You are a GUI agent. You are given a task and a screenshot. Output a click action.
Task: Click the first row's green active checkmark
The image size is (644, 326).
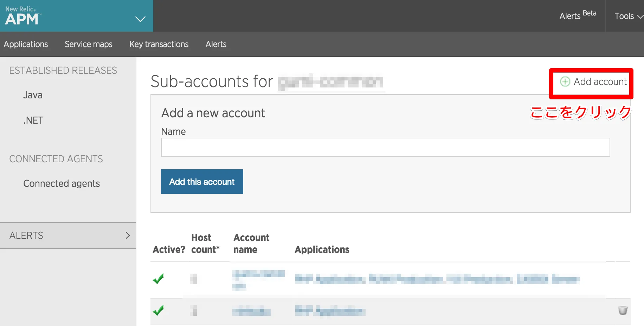[x=158, y=279]
